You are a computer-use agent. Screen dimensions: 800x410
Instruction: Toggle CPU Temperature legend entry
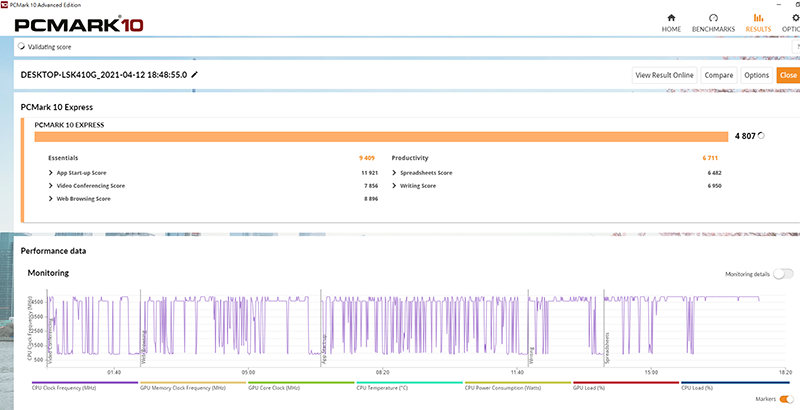409,385
